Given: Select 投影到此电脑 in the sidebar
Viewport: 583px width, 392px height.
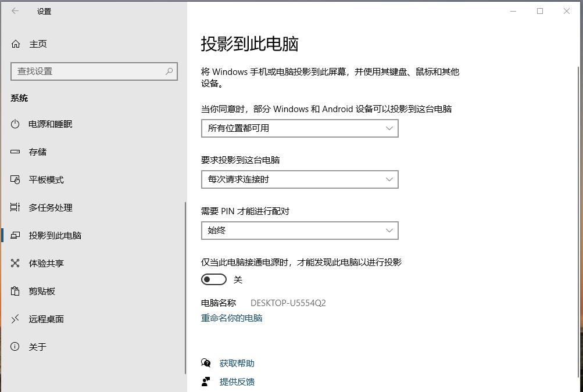Looking at the screenshot, I should [55, 235].
